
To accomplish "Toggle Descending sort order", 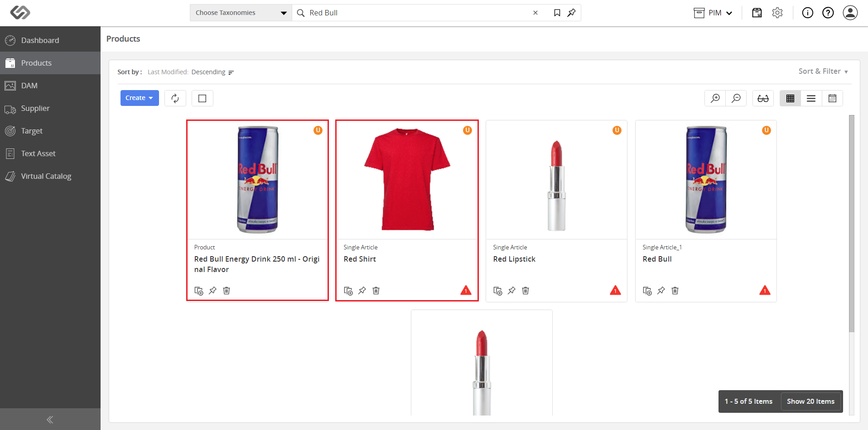I will point(212,72).
